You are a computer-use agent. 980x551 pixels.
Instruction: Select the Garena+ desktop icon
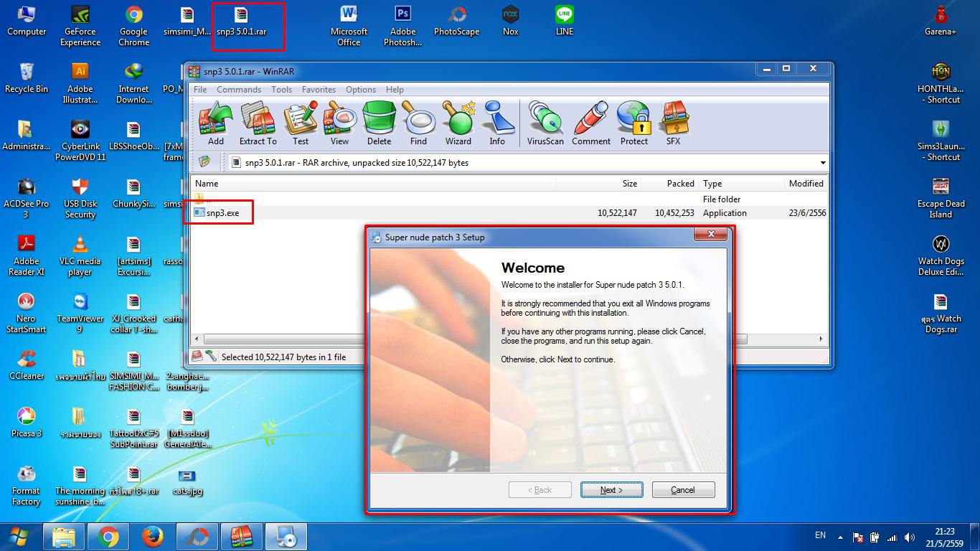tap(941, 21)
